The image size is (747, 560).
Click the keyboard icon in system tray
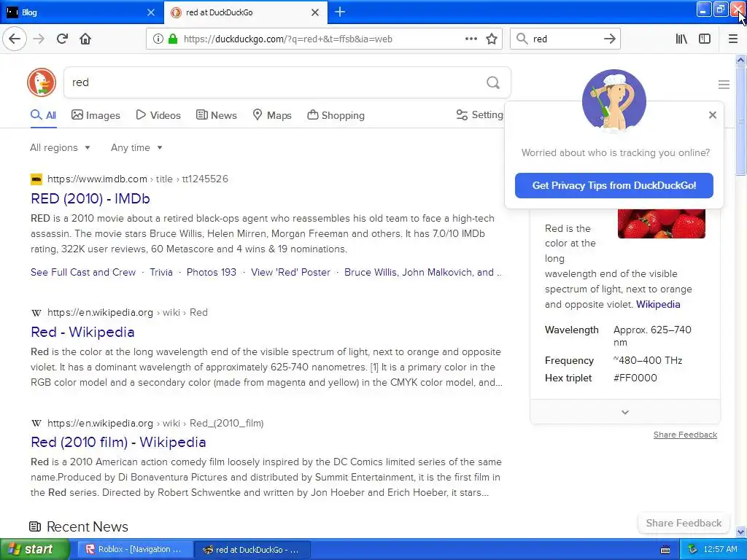665,550
